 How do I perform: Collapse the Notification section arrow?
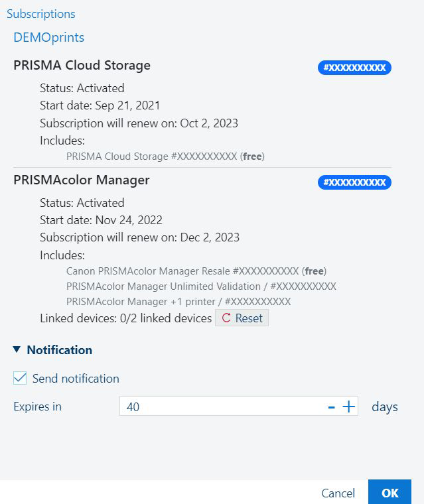point(17,349)
